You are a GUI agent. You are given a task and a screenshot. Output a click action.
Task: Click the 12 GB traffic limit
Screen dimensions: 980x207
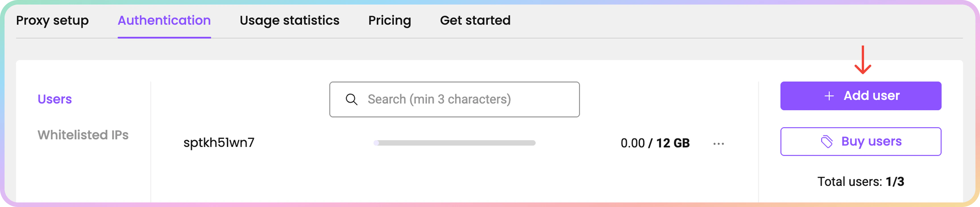672,144
